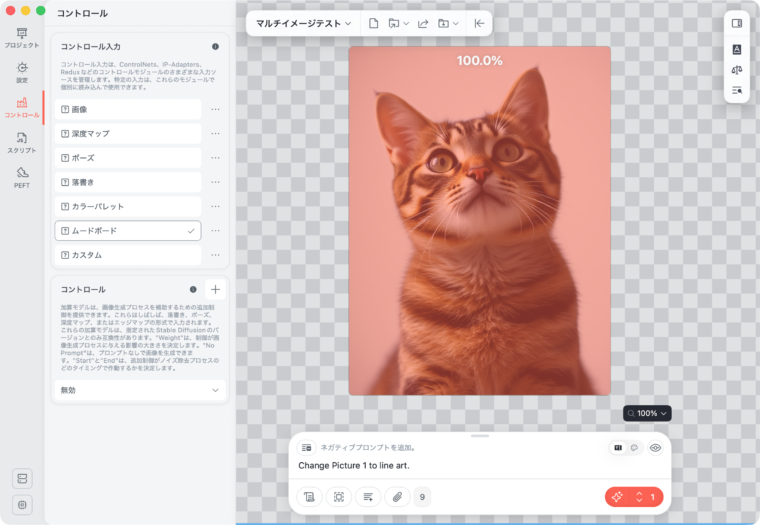Open the 100% zoom level dropdown
The height and width of the screenshot is (525, 760).
tap(646, 413)
